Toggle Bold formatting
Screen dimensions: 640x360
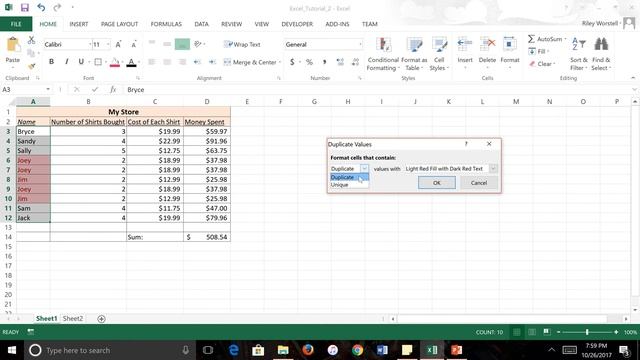point(51,62)
